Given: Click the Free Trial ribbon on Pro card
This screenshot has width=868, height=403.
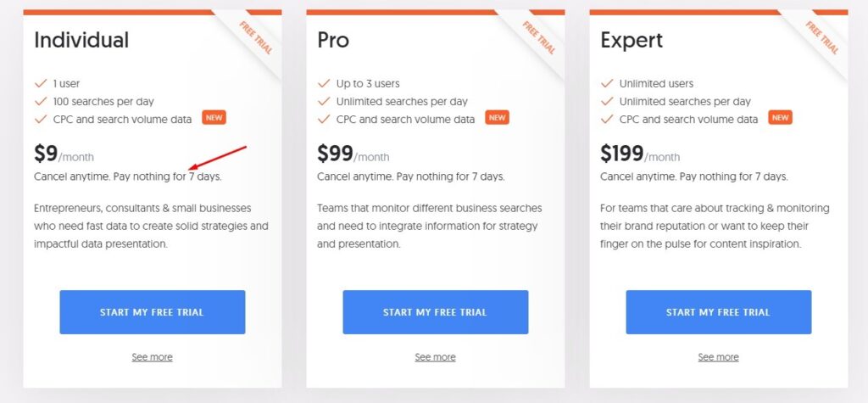Looking at the screenshot, I should click(x=539, y=37).
